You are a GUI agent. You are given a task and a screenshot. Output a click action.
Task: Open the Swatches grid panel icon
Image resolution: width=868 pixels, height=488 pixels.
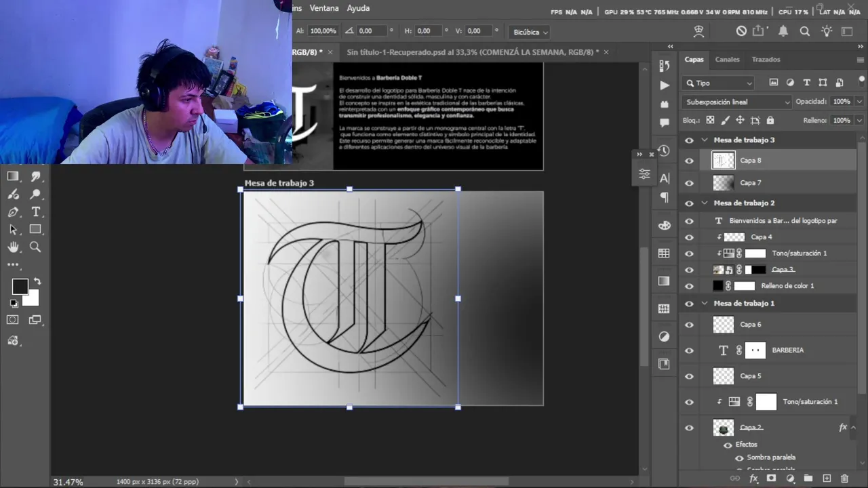tap(665, 253)
